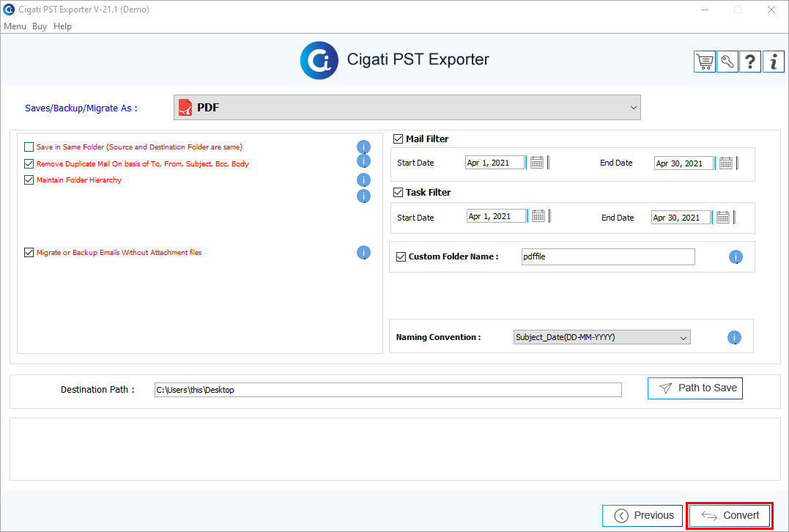Open the Menu menu
The height and width of the screenshot is (532, 789).
coord(15,26)
